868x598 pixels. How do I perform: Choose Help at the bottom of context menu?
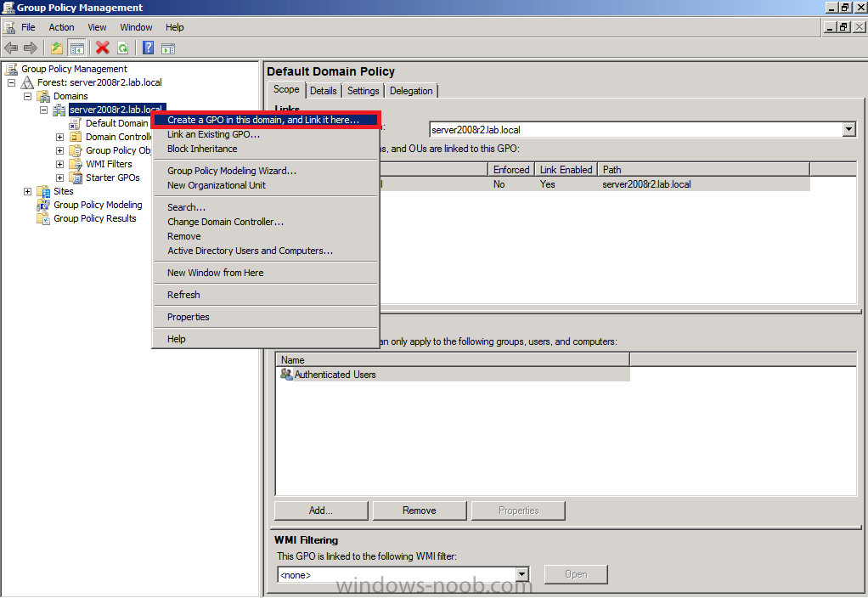tap(266, 339)
